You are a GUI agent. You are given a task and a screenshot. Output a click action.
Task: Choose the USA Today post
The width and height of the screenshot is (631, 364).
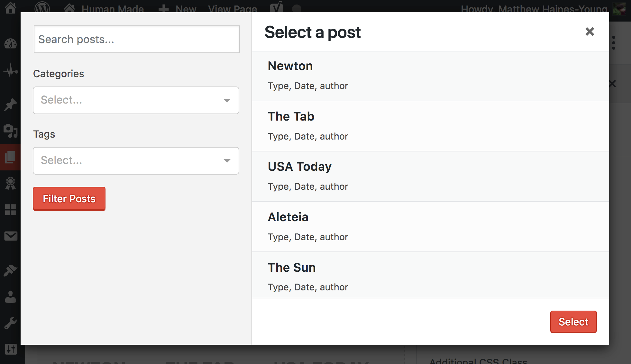[430, 177]
